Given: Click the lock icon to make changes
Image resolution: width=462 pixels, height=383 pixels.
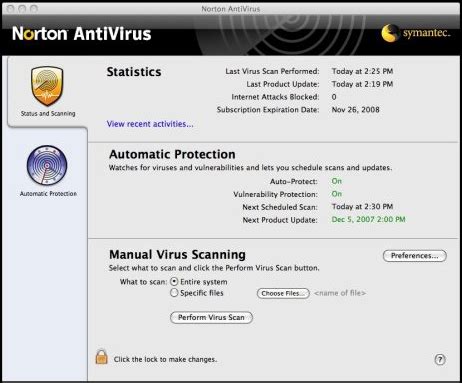Looking at the screenshot, I should click(x=102, y=357).
